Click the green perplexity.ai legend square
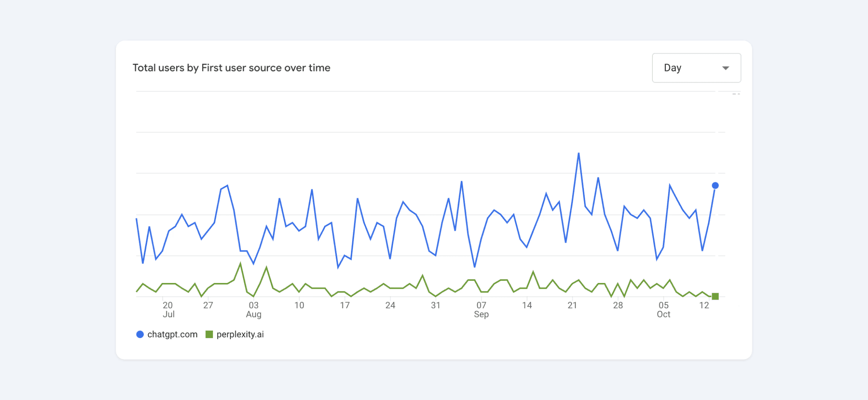The height and width of the screenshot is (400, 868). pos(209,334)
